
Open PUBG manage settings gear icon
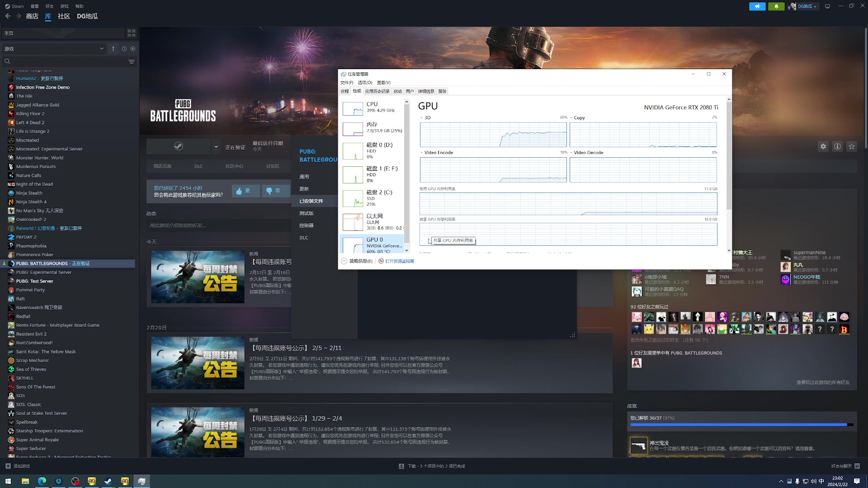pos(823,146)
